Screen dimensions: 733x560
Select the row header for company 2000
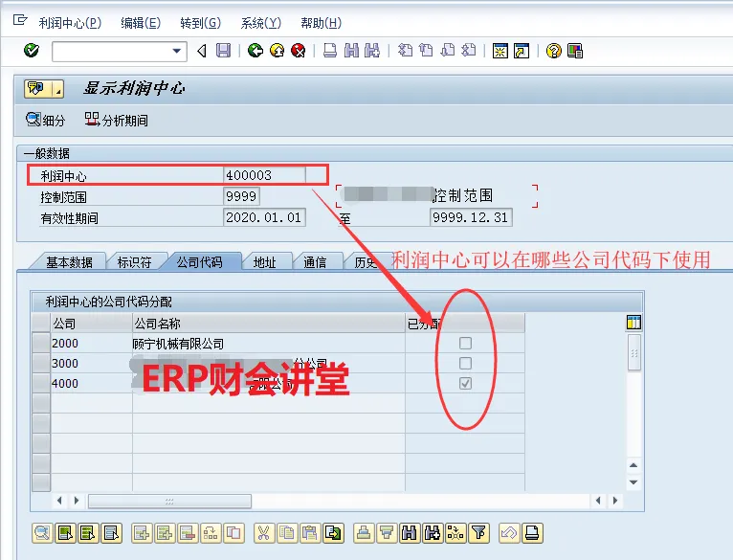click(41, 343)
